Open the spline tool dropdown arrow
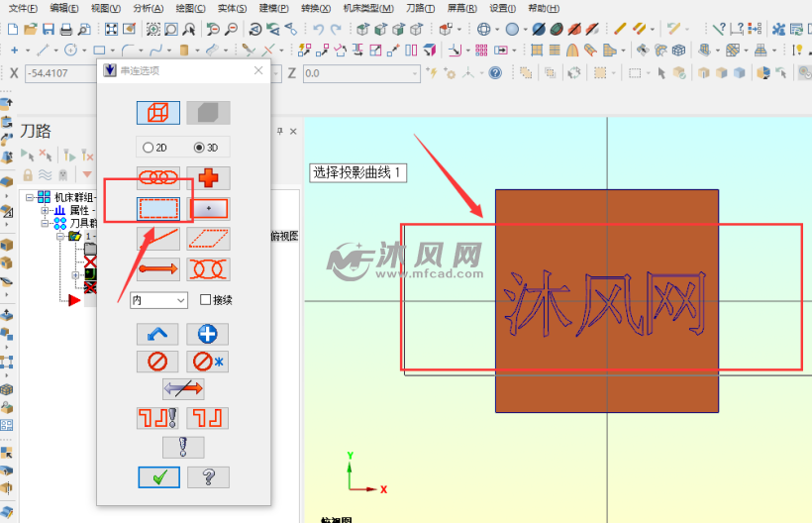The width and height of the screenshot is (812, 523). (x=168, y=51)
